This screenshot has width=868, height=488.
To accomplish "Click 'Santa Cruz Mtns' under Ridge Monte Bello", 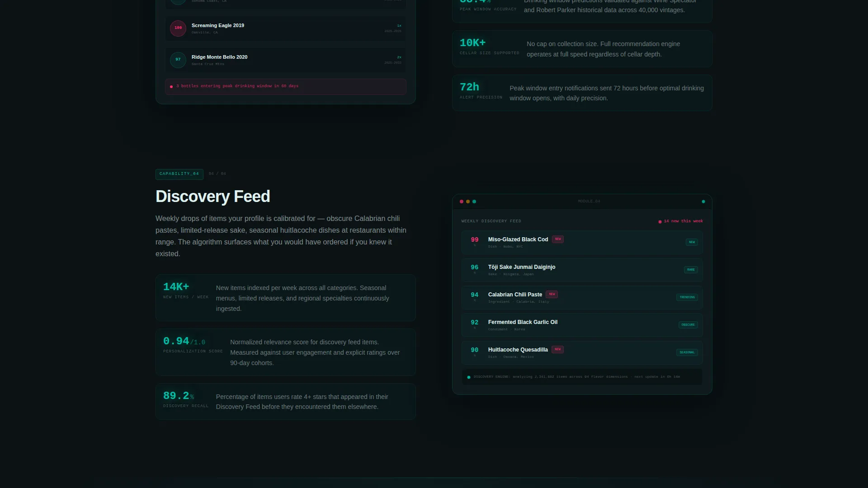I will tap(208, 64).
